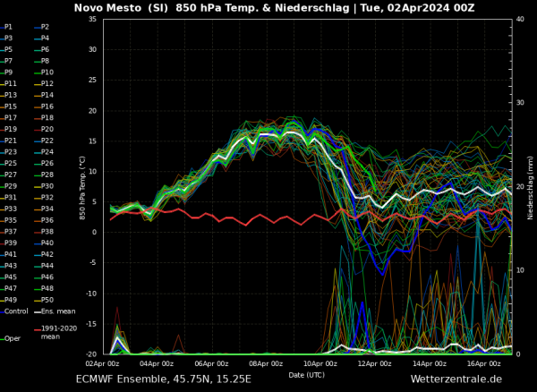Screen dimensions: 537x392
Task: Select the 16Apr 00z axis label
Action: point(485,363)
